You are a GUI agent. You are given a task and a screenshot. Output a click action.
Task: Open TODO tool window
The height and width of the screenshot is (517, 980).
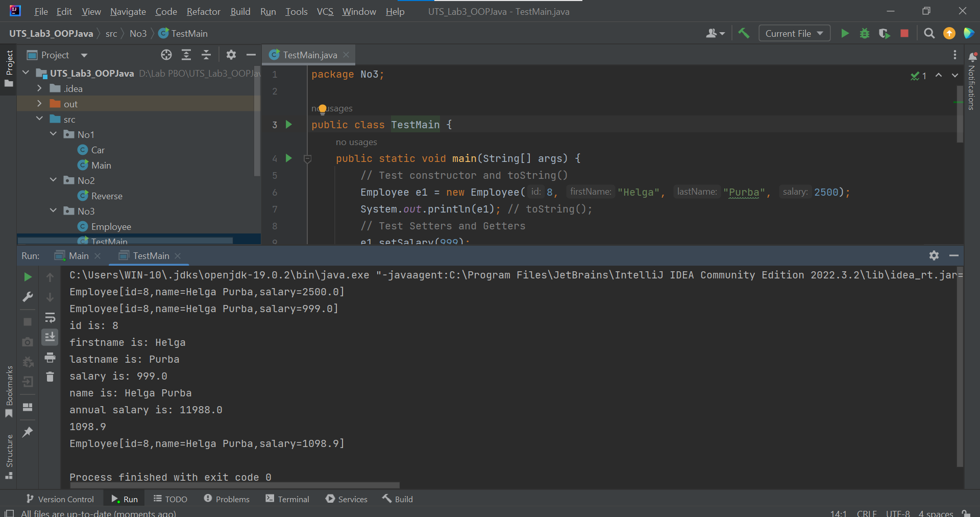tap(170, 499)
